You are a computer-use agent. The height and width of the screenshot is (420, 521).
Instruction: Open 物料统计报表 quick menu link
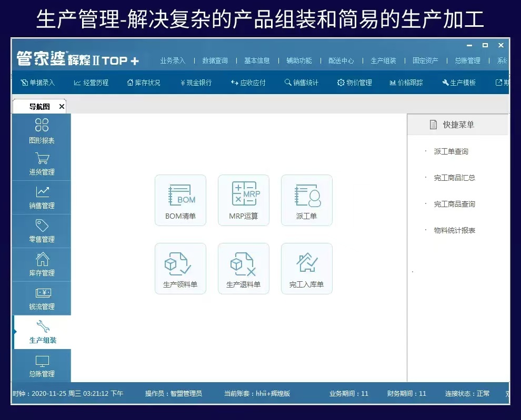pos(454,230)
